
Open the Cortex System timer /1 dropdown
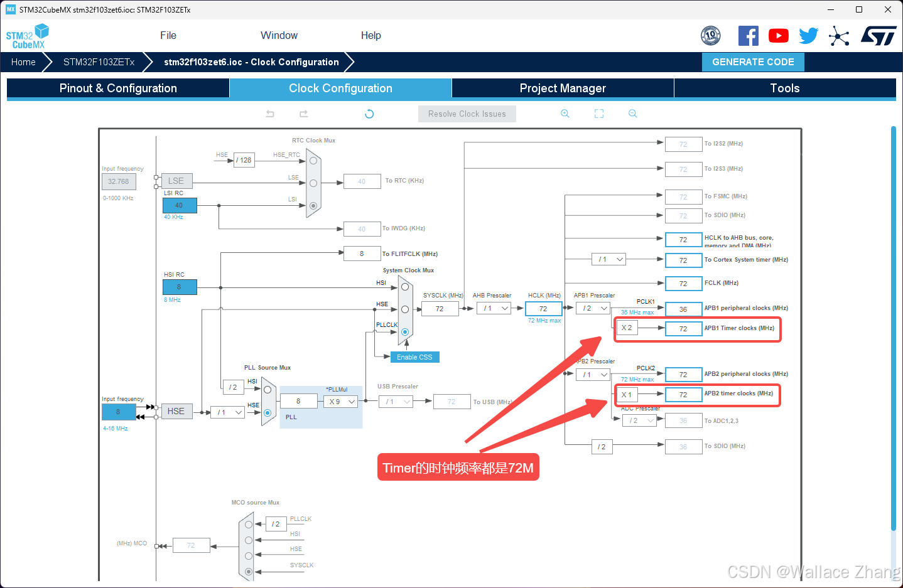609,259
